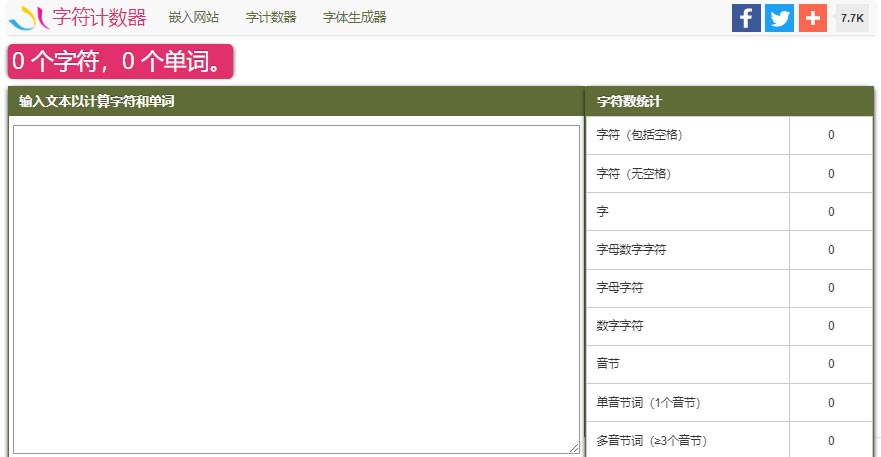
Task: Select the 多音节词（≥3个音节）row label
Action: [652, 441]
